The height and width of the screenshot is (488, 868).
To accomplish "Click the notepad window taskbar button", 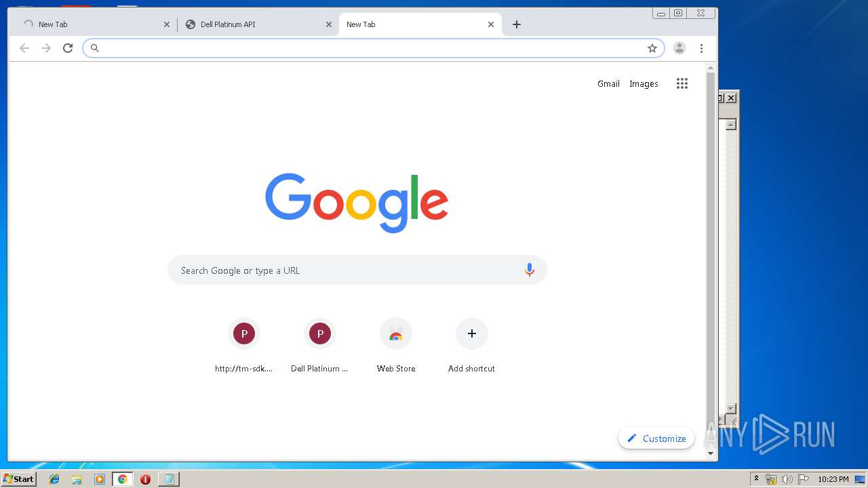I will (168, 479).
